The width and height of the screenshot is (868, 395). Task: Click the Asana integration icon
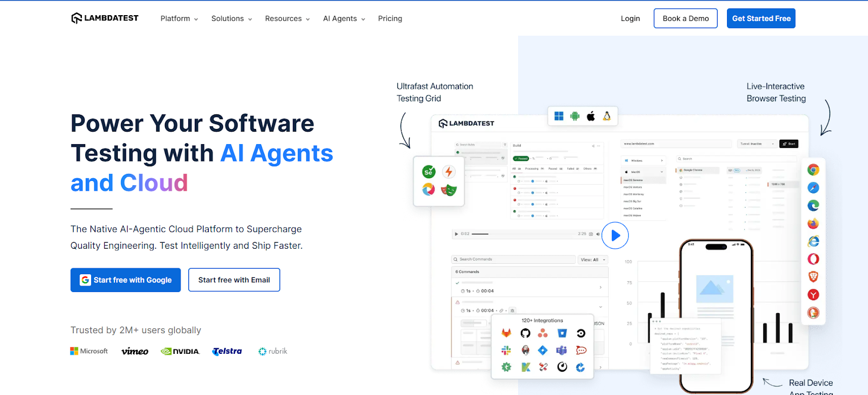tap(543, 333)
